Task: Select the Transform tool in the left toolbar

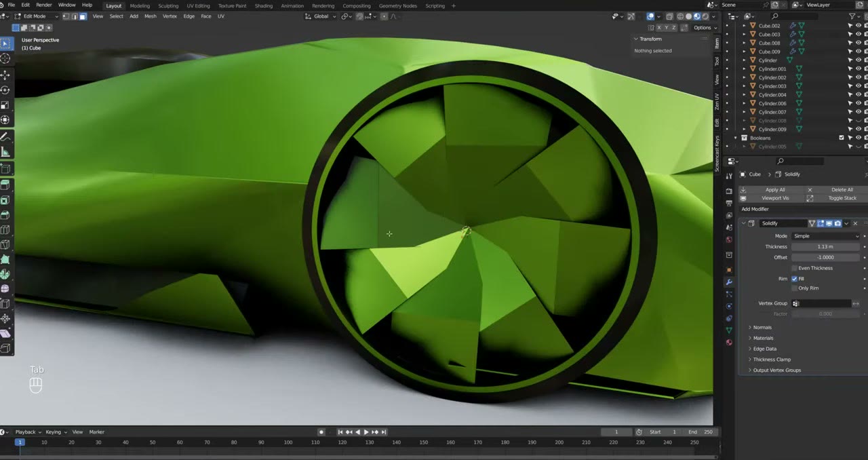Action: click(x=5, y=120)
